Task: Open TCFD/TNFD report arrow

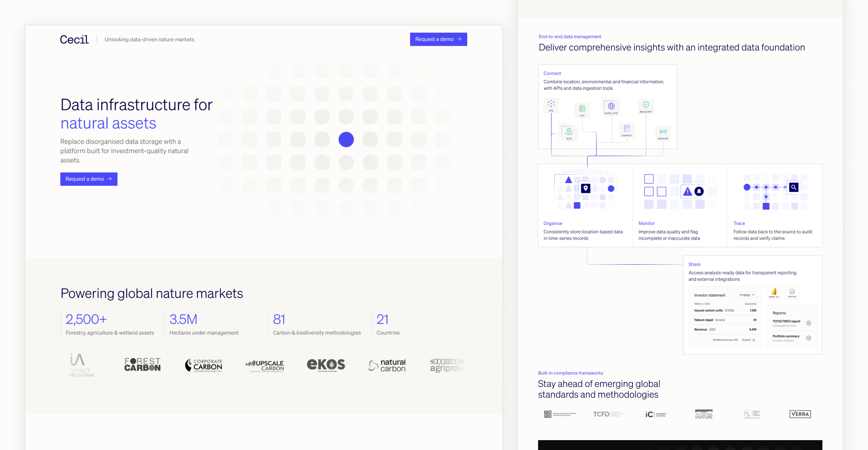Action: (x=808, y=323)
